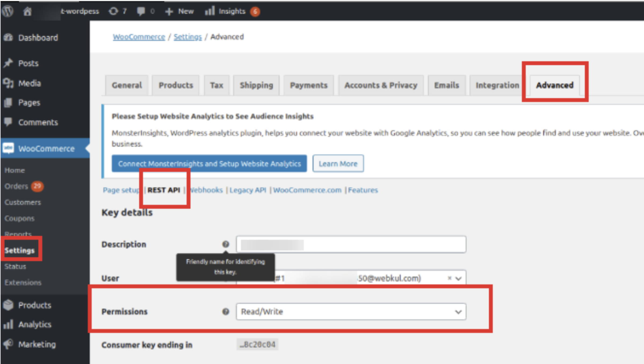Click the Learn More button
The width and height of the screenshot is (644, 364).
click(x=338, y=163)
